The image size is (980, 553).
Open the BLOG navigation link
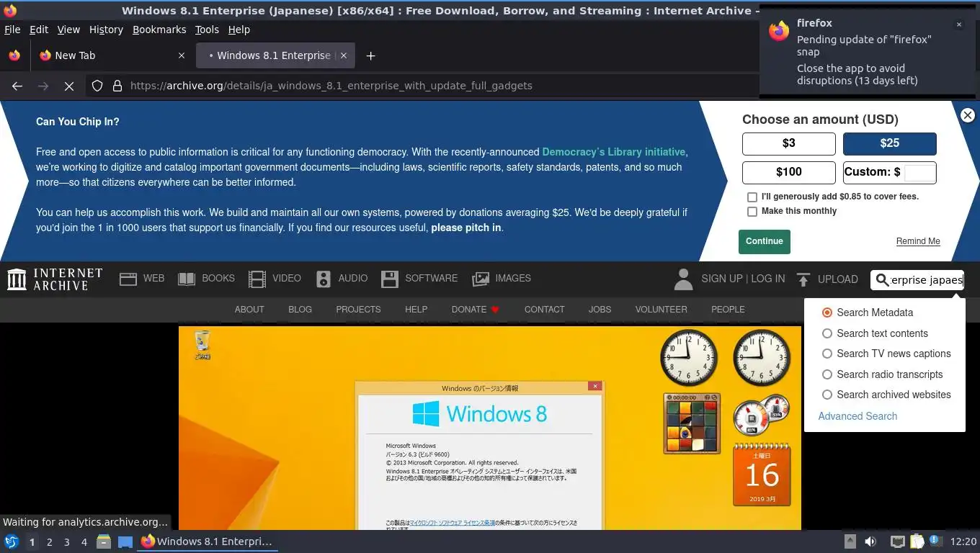(x=300, y=310)
